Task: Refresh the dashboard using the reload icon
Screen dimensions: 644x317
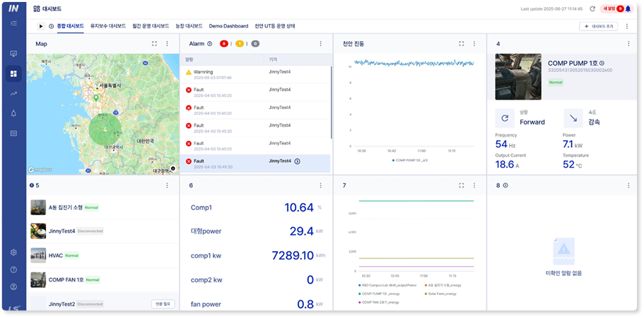Action: pyautogui.click(x=591, y=9)
